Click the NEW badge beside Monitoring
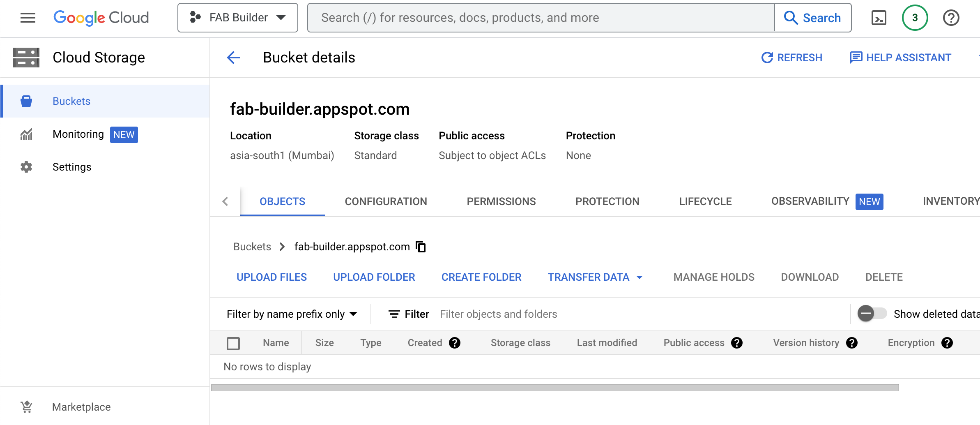The height and width of the screenshot is (425, 980). click(124, 135)
